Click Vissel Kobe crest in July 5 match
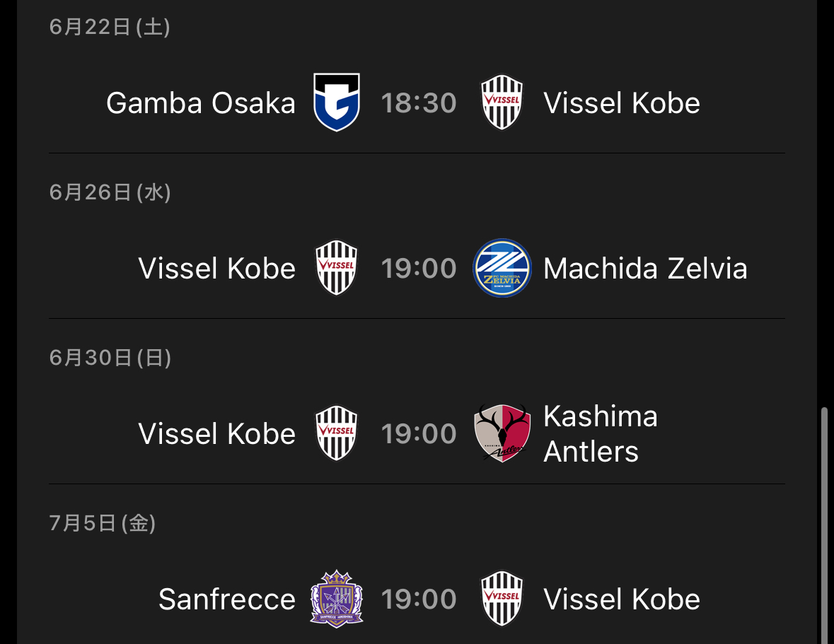 tap(502, 599)
